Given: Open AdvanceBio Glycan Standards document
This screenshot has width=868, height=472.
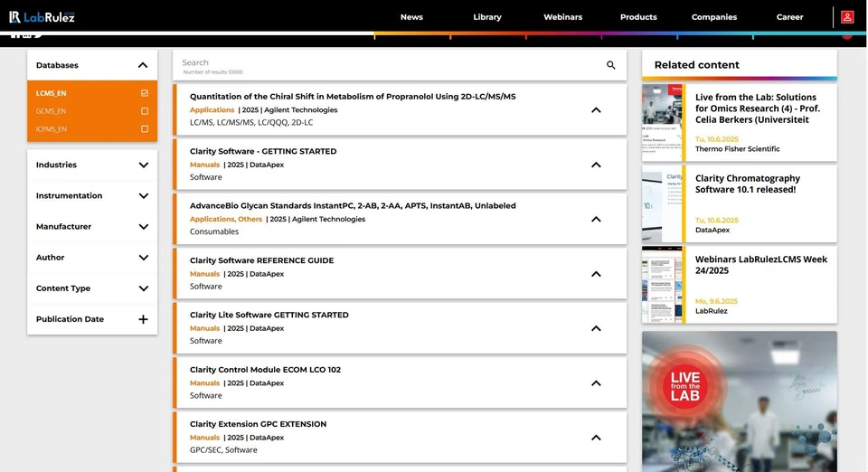Looking at the screenshot, I should 353,205.
